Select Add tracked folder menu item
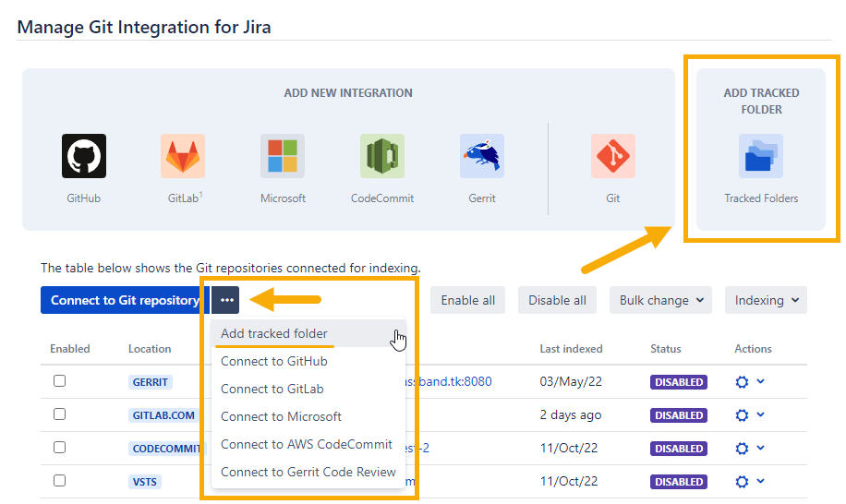The image size is (846, 504). point(308,333)
